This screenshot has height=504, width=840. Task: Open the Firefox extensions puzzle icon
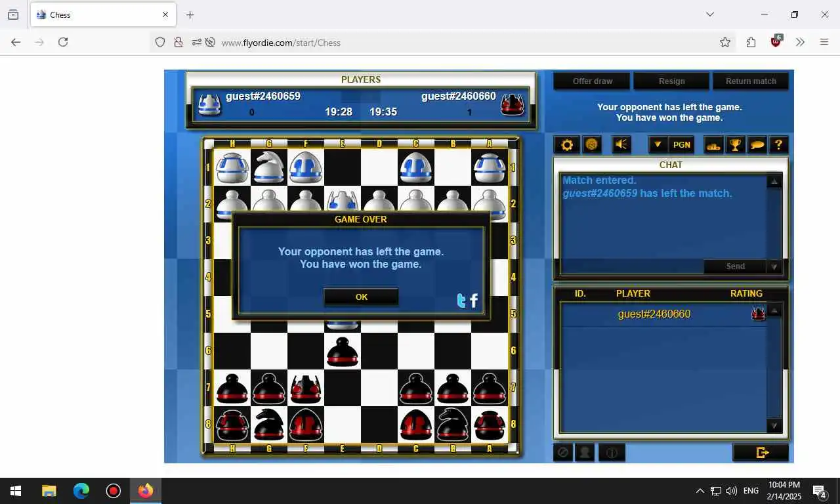[751, 42]
